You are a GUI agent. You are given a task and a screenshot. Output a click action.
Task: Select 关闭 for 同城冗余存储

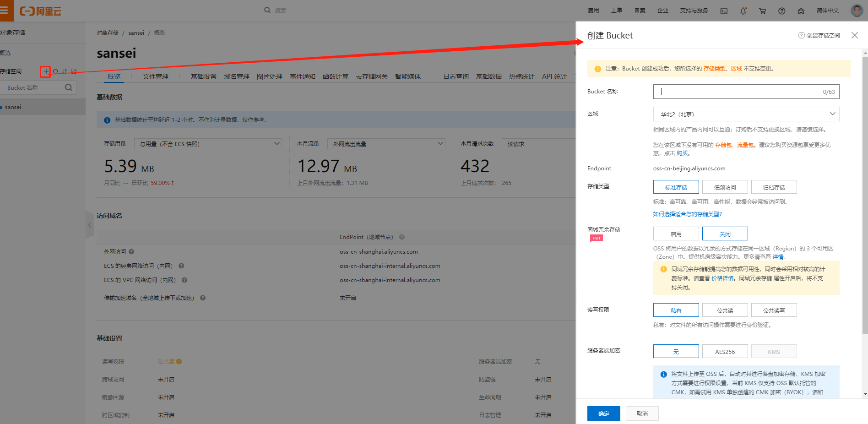tap(725, 234)
